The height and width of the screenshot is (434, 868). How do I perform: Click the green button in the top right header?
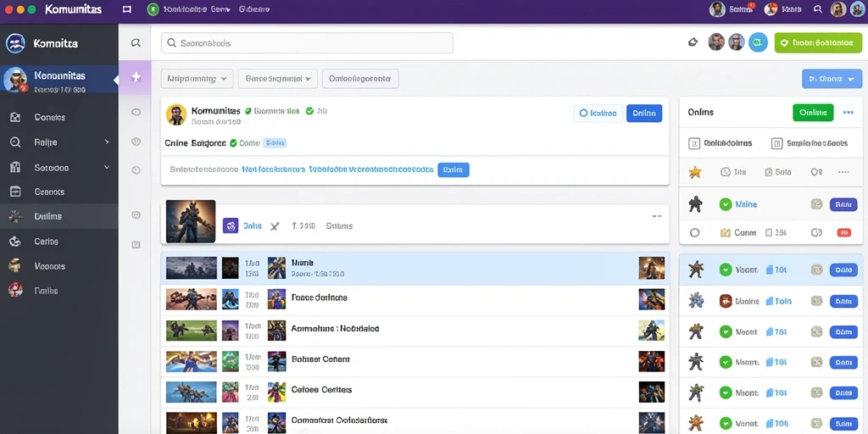(x=818, y=42)
